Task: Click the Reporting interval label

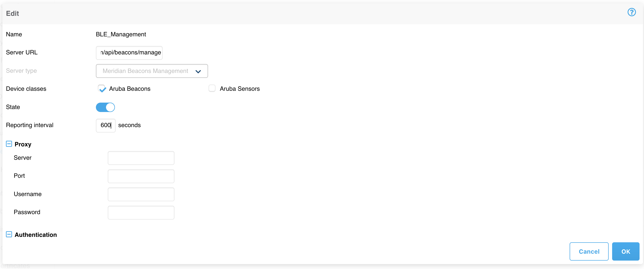Action: pos(29,125)
